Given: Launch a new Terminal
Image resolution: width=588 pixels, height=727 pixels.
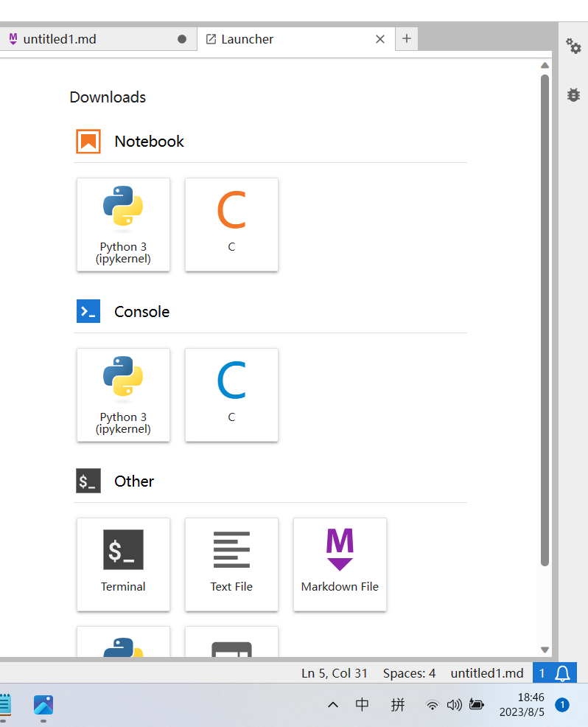Looking at the screenshot, I should 123,565.
